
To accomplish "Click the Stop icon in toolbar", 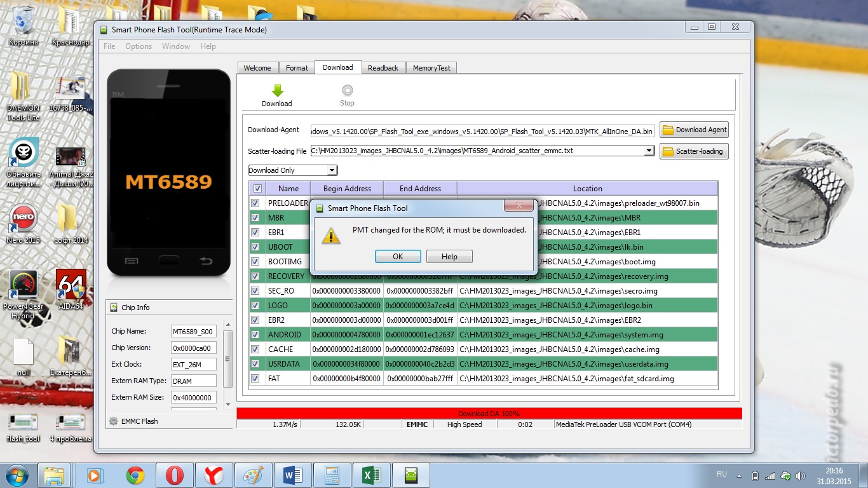I will (347, 91).
